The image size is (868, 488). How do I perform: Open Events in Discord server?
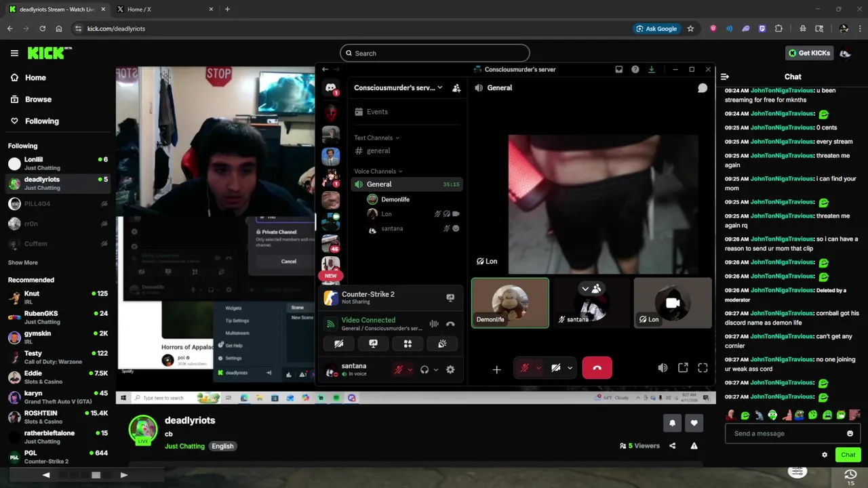point(407,112)
